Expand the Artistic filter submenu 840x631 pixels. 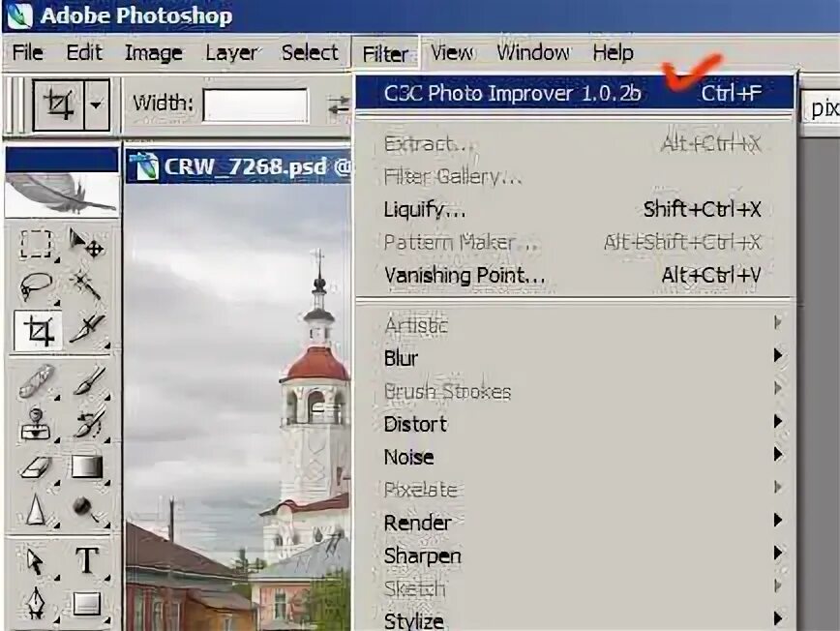click(574, 324)
